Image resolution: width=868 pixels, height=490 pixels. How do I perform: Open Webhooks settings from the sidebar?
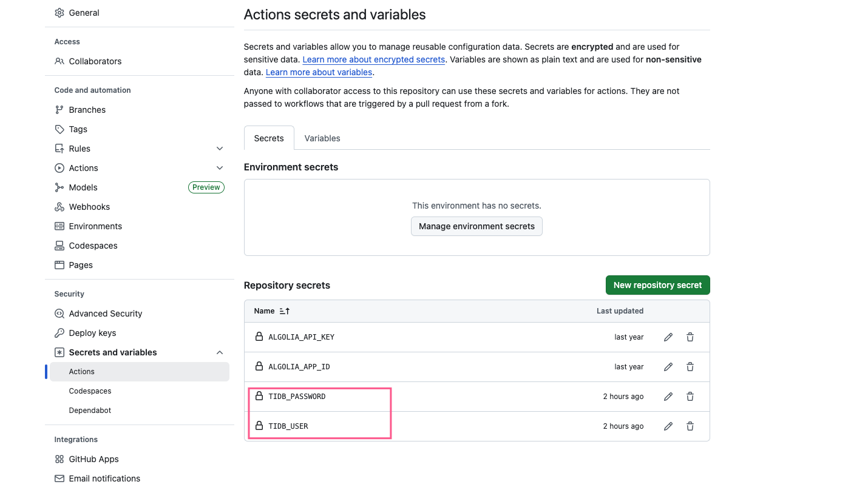89,207
